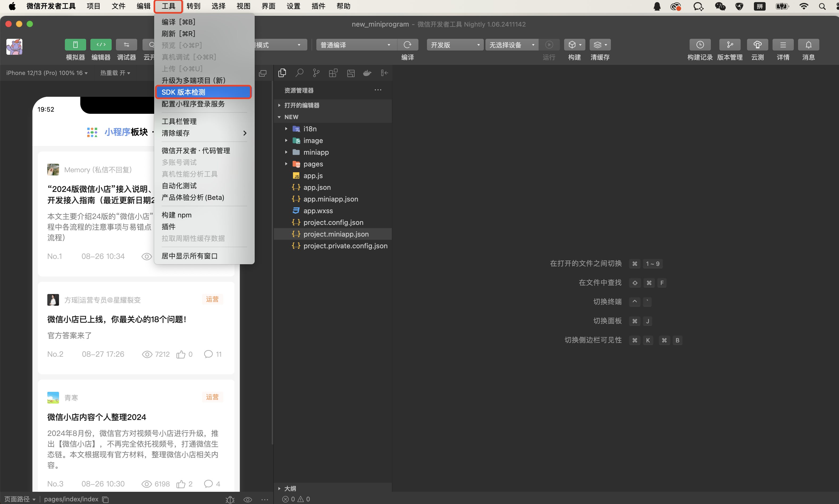Viewport: 839px width, 504px height.
Task: Open the 帮助 menu in menu bar
Action: tap(344, 6)
